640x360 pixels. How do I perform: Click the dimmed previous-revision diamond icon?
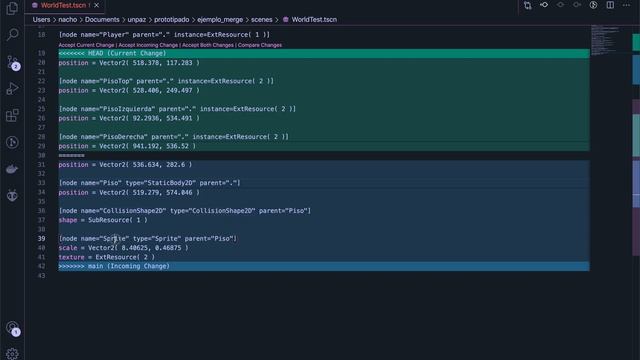pos(560,5)
